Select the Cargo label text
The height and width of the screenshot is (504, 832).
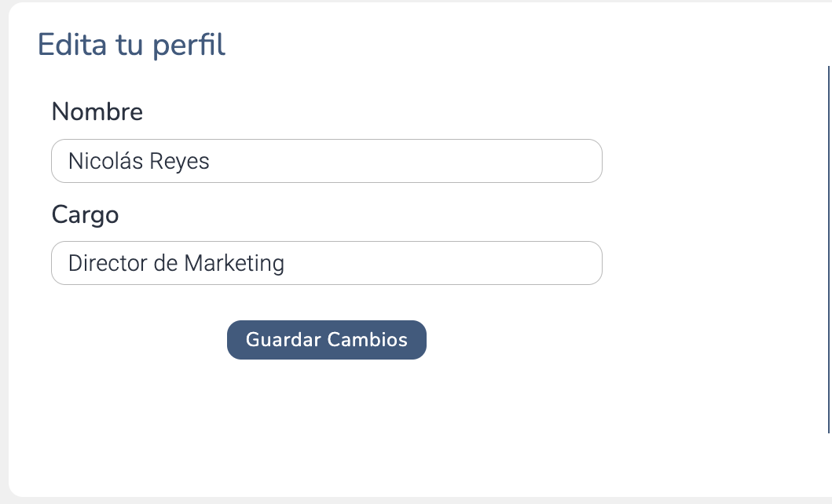point(85,214)
